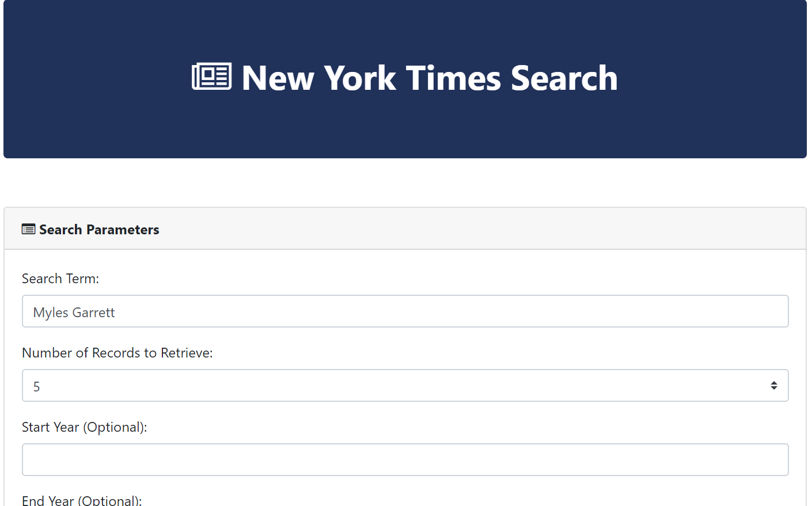Click the up-down arrows on records select
Image resolution: width=812 pixels, height=506 pixels.
tap(773, 386)
